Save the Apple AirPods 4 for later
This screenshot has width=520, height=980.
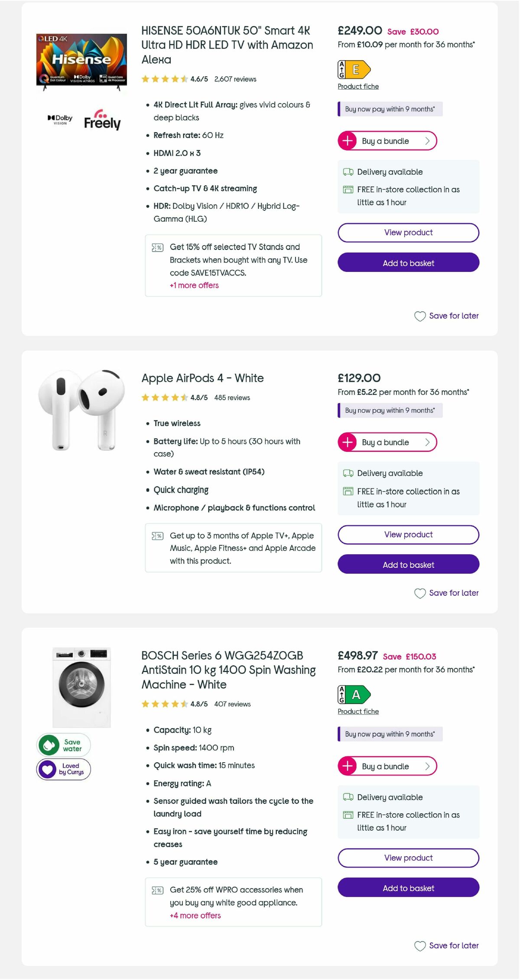tap(446, 593)
